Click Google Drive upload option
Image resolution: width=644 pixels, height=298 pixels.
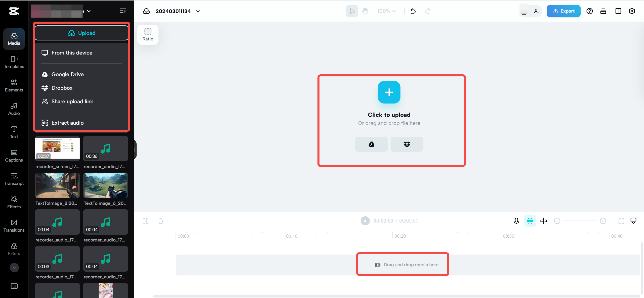67,74
